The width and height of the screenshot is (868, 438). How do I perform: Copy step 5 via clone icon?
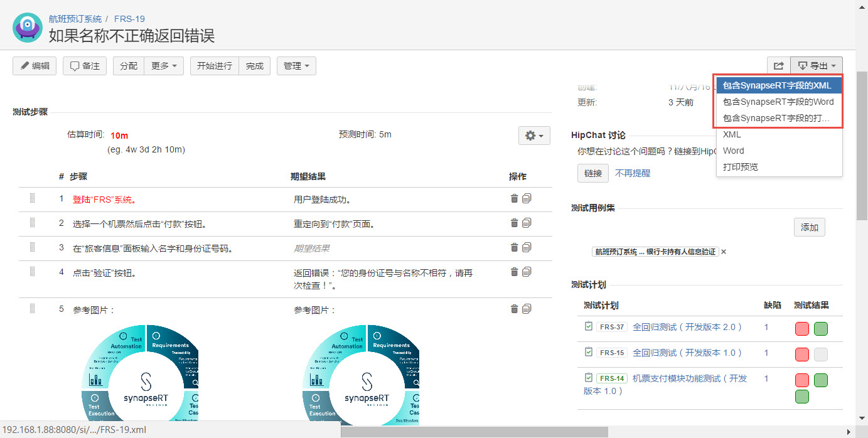tap(527, 309)
